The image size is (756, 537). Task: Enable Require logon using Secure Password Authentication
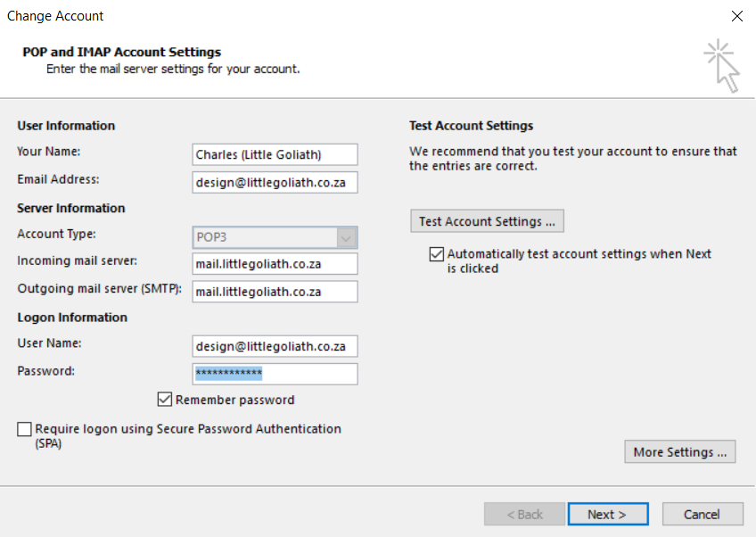pos(25,429)
